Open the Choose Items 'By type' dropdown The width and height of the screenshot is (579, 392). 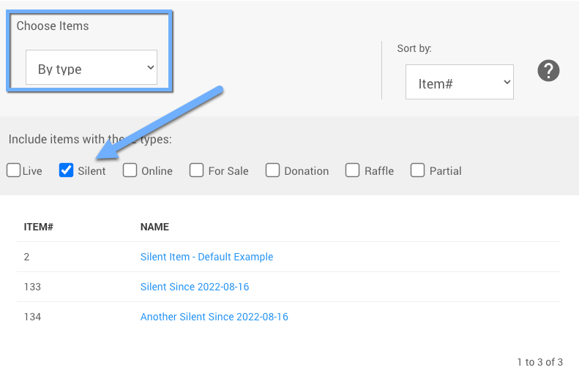(91, 68)
